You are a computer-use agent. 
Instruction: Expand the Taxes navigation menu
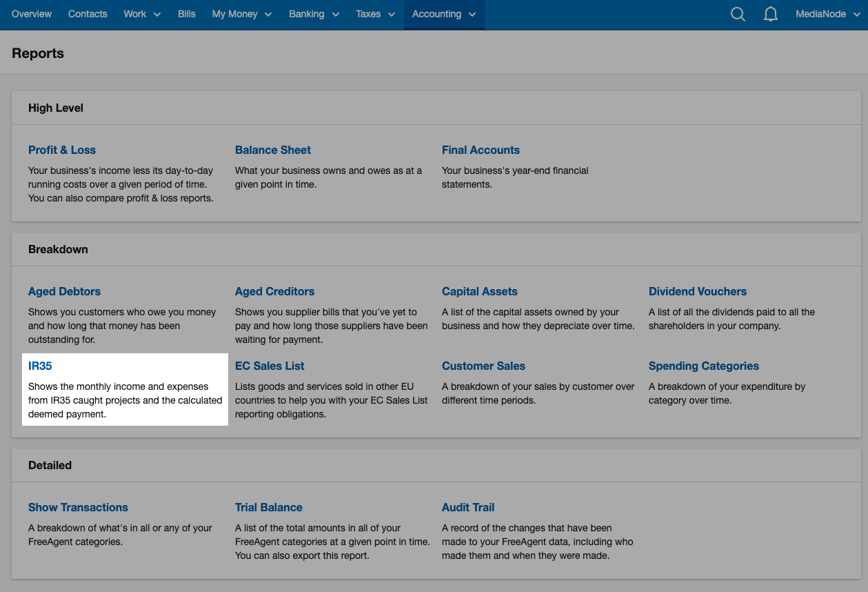[x=375, y=14]
